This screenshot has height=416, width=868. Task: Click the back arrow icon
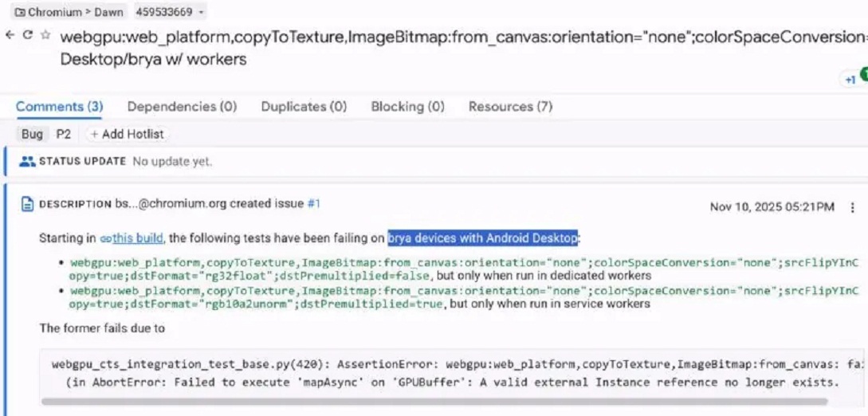tap(10, 35)
